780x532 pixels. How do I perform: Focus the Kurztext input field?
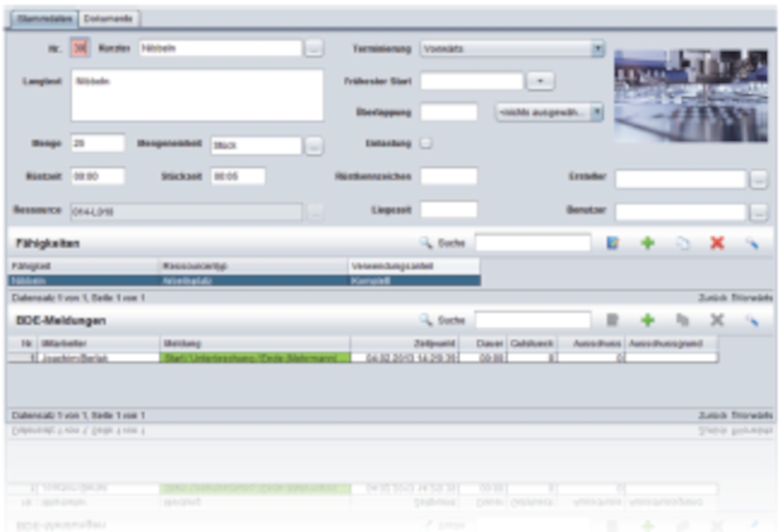tap(220, 48)
